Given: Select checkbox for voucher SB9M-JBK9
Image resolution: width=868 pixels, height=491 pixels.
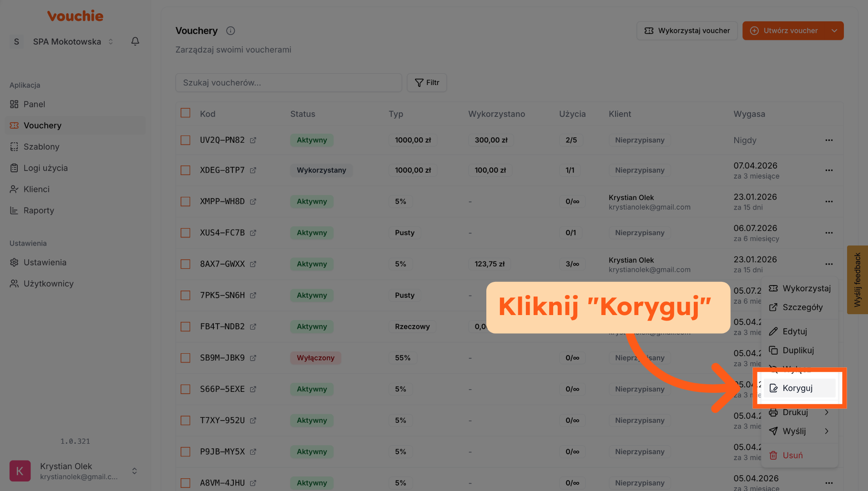Looking at the screenshot, I should [x=185, y=358].
